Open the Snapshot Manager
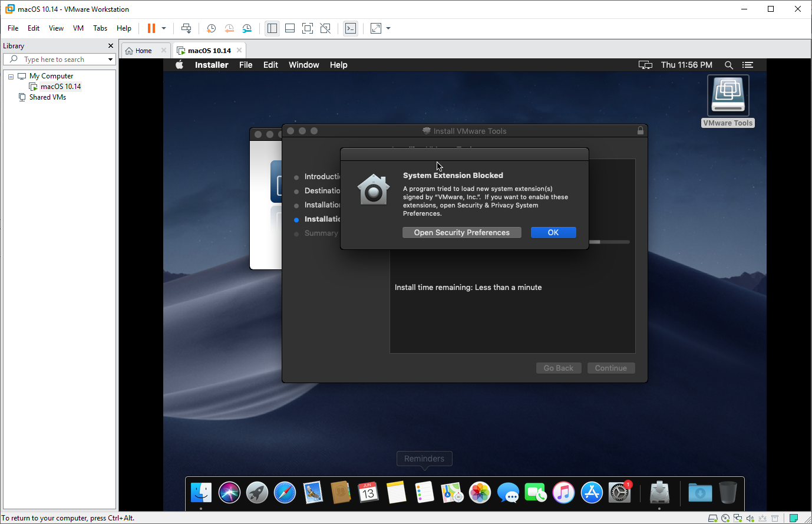 246,28
